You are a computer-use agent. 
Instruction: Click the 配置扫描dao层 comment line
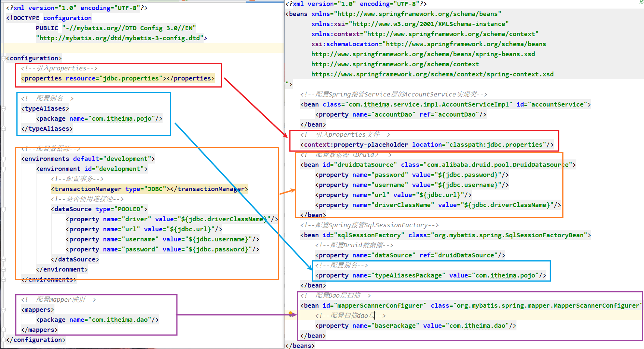tap(351, 315)
